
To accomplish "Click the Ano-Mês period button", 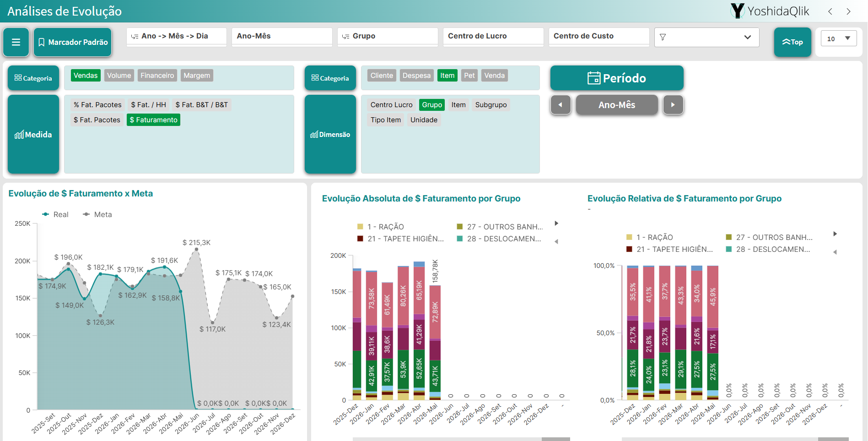I will click(x=617, y=105).
